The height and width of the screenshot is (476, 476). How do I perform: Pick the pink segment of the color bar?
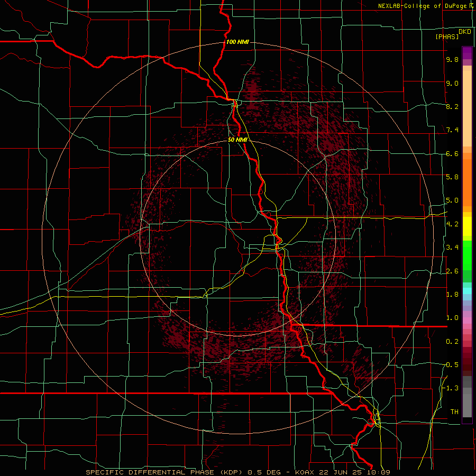pyautogui.click(x=467, y=321)
